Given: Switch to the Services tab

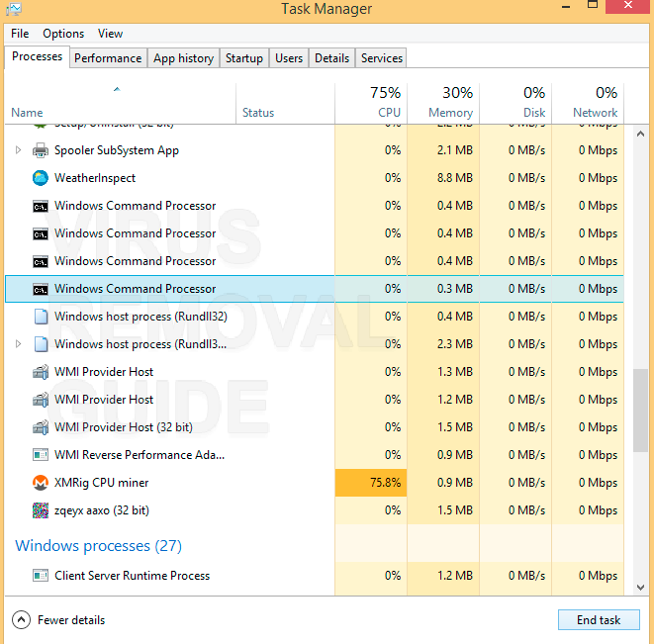Looking at the screenshot, I should (382, 58).
